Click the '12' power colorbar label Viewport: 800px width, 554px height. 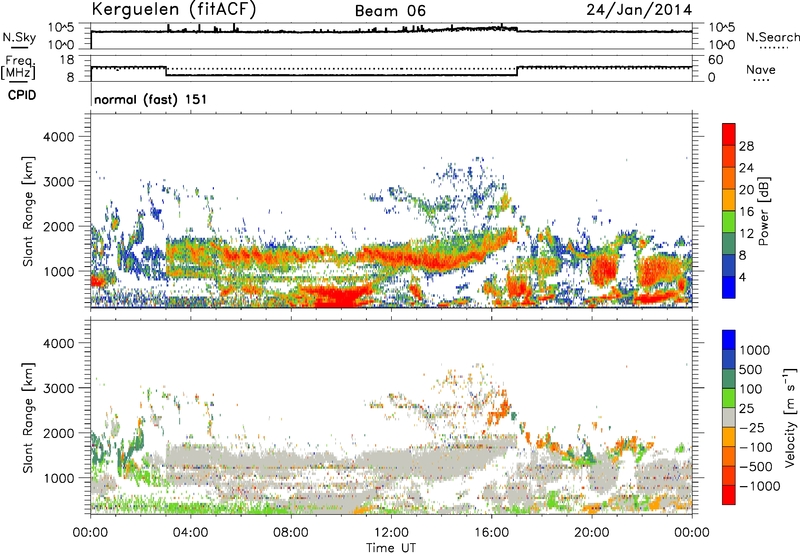tap(746, 234)
